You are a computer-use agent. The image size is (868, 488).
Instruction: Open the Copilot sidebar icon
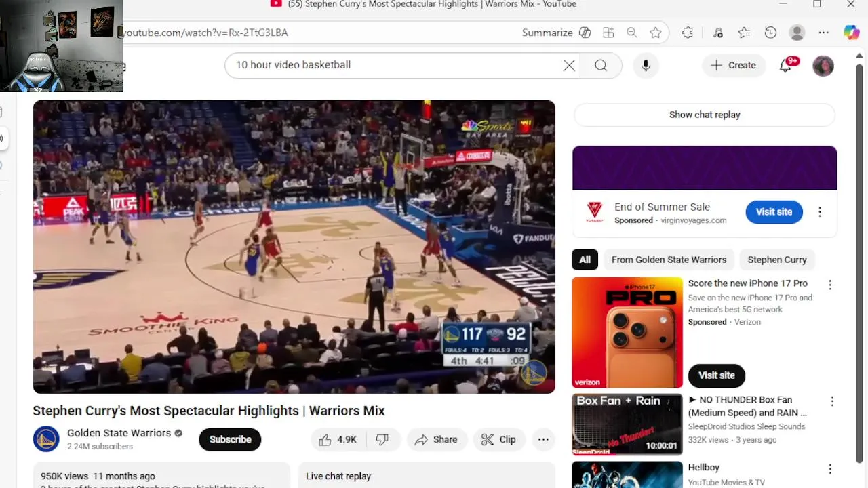point(852,33)
